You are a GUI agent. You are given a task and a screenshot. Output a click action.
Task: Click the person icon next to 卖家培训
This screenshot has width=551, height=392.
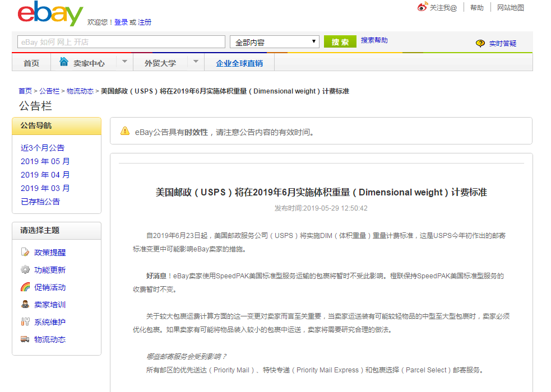point(25,304)
